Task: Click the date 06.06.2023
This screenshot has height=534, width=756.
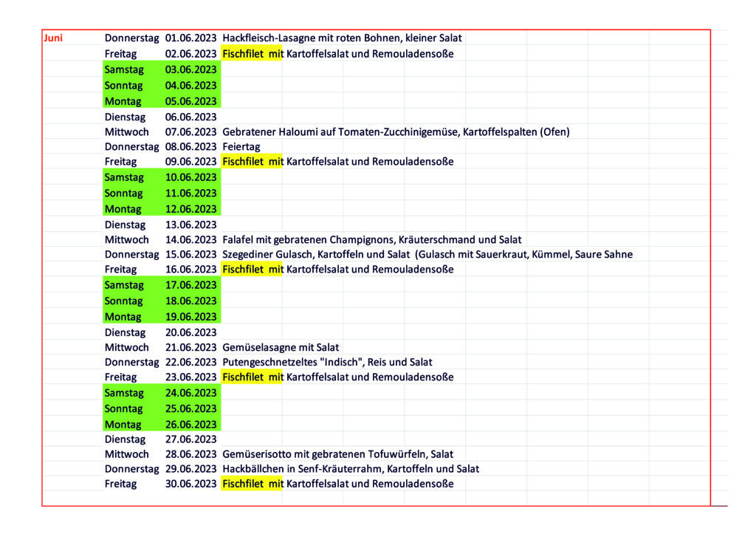Action: [190, 117]
